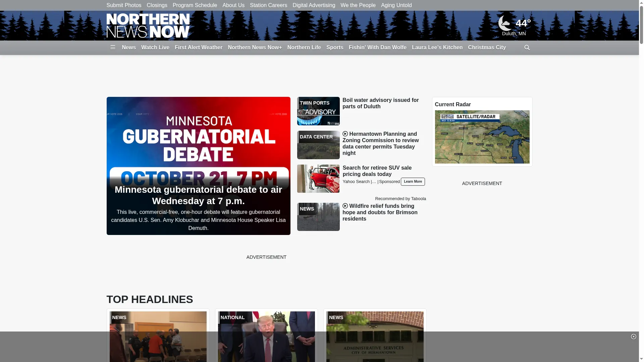Click red SUV ad thumbnail

pyautogui.click(x=318, y=179)
